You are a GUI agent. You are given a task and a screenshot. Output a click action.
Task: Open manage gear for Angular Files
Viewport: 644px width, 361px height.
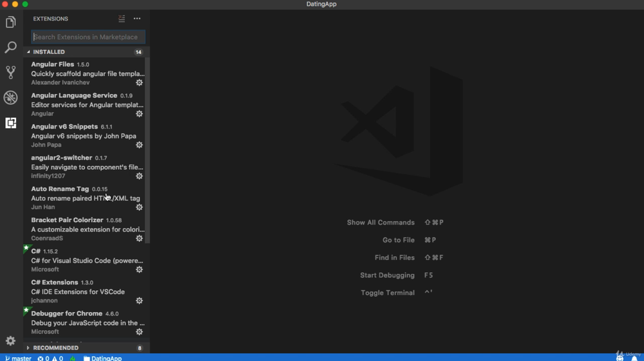(139, 82)
